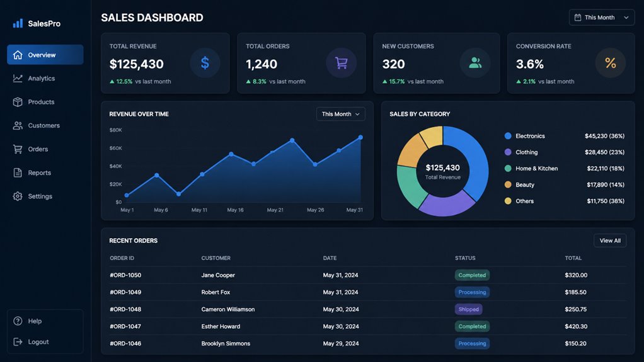644x362 pixels.
Task: Select Orders in the sidebar
Action: 45,149
